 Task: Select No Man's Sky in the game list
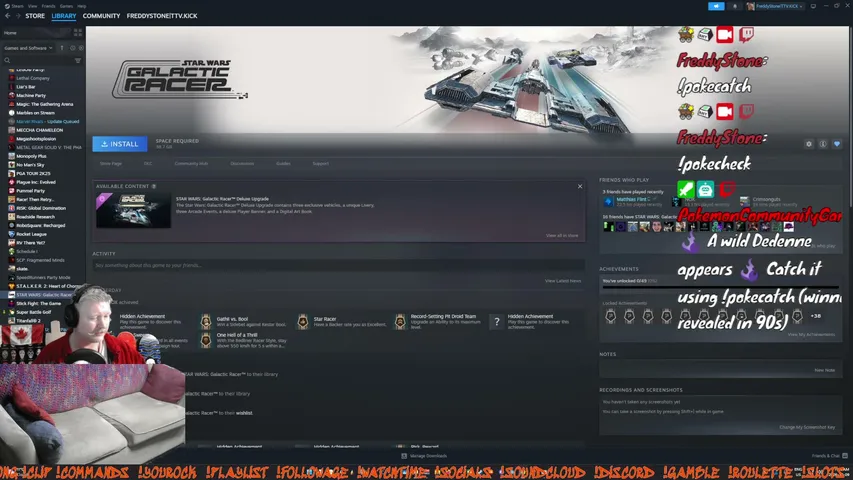point(30,165)
